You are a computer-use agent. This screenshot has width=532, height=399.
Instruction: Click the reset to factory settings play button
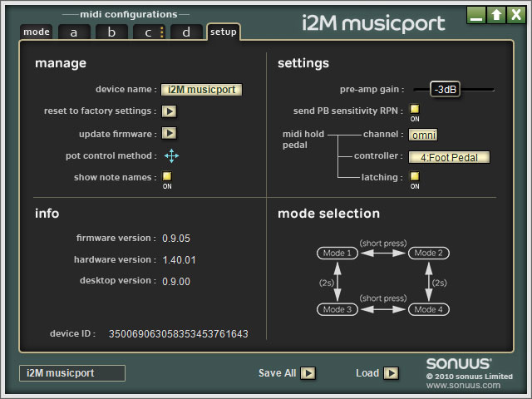click(169, 111)
